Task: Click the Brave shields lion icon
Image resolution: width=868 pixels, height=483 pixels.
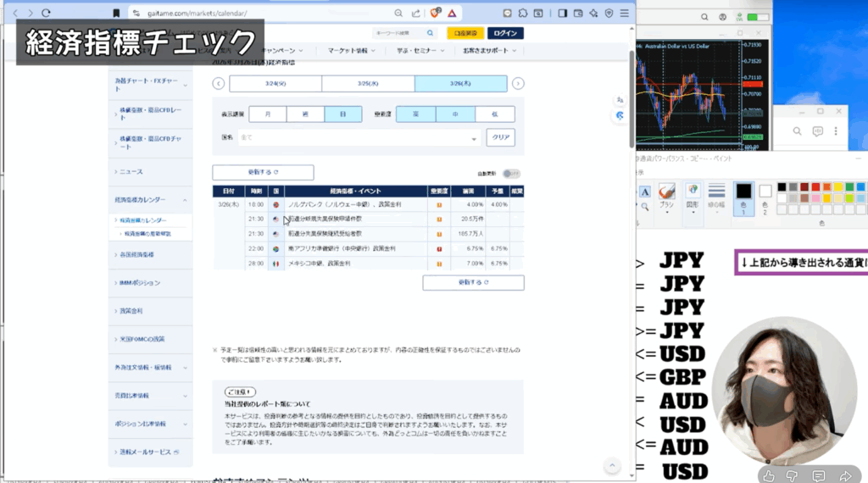Action: [x=435, y=13]
